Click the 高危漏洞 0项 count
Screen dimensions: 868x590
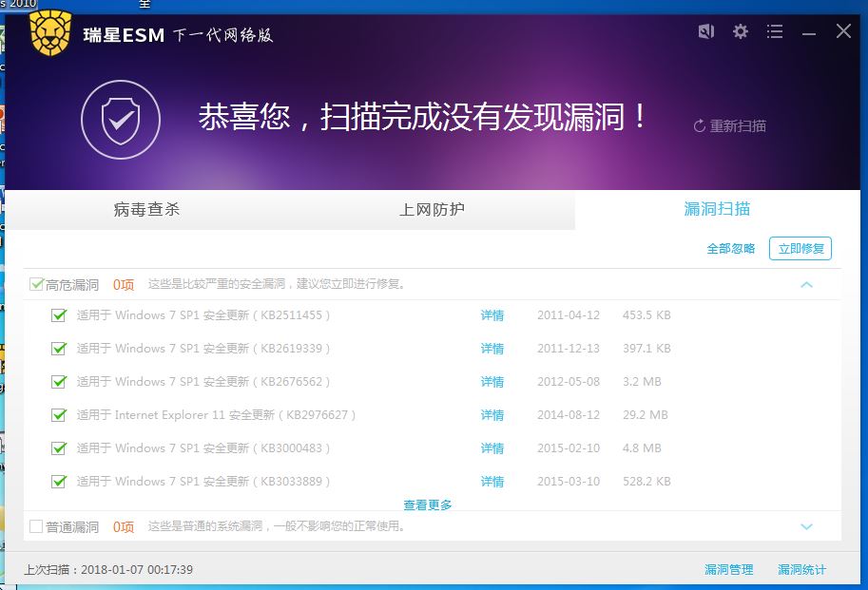click(x=124, y=285)
